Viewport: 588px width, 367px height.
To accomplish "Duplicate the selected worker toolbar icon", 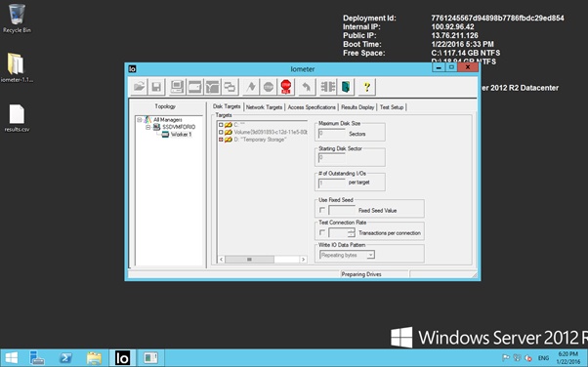I will (x=230, y=87).
